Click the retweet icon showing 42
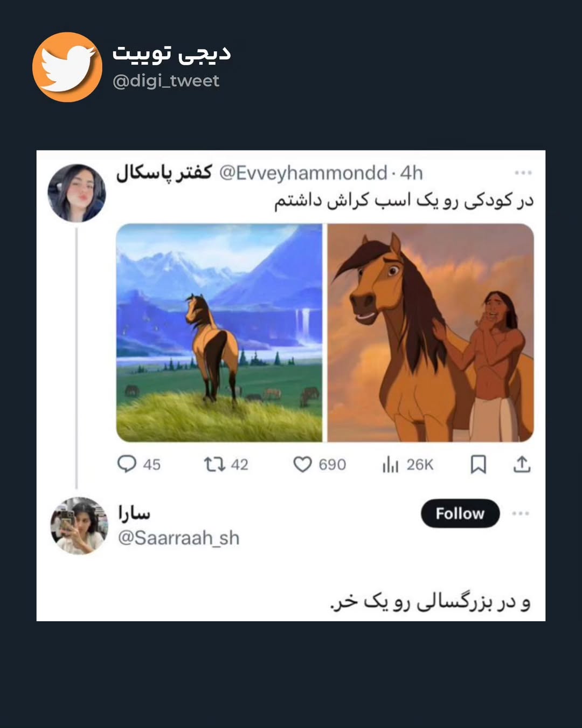 [214, 464]
